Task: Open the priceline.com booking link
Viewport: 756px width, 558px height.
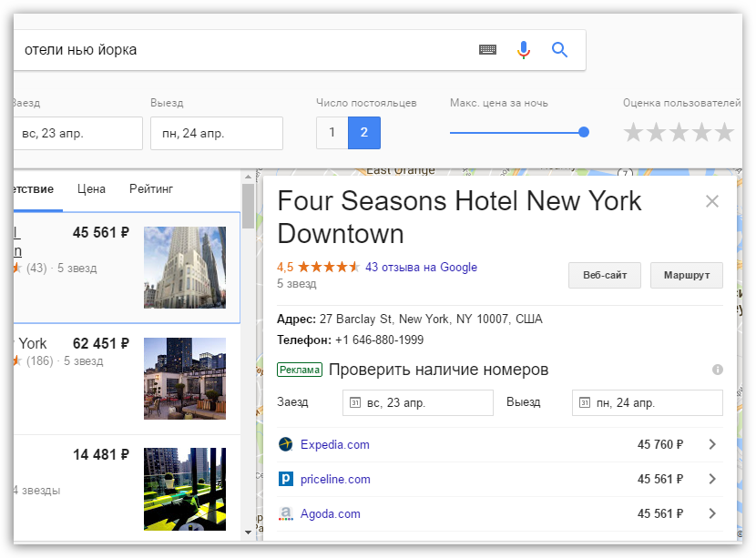Action: [335, 479]
